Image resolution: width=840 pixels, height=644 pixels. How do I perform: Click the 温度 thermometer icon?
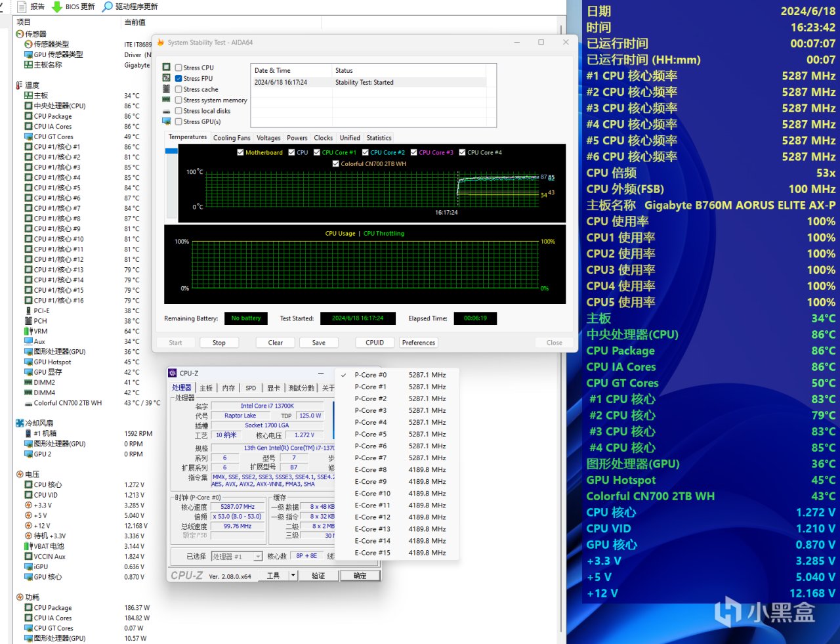(x=19, y=85)
